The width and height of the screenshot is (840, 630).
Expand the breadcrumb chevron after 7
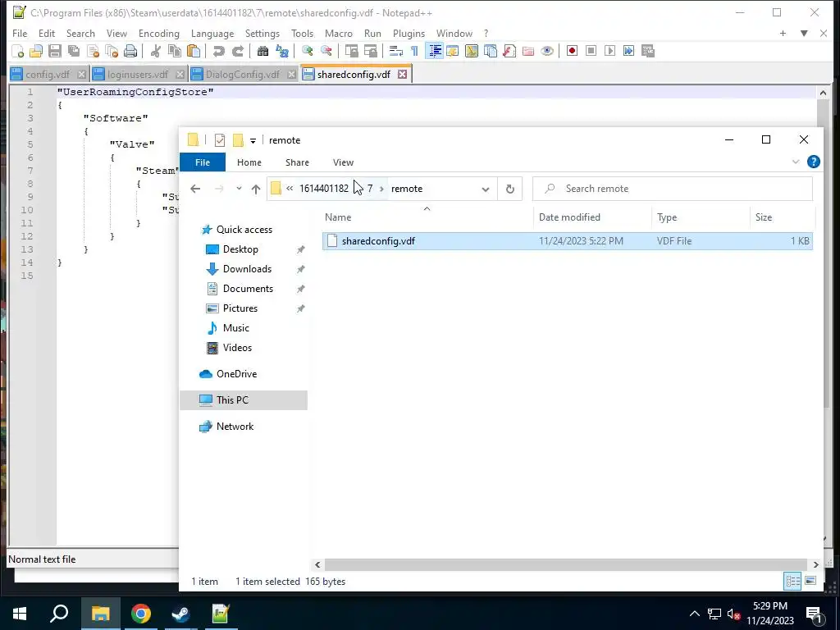(x=381, y=189)
